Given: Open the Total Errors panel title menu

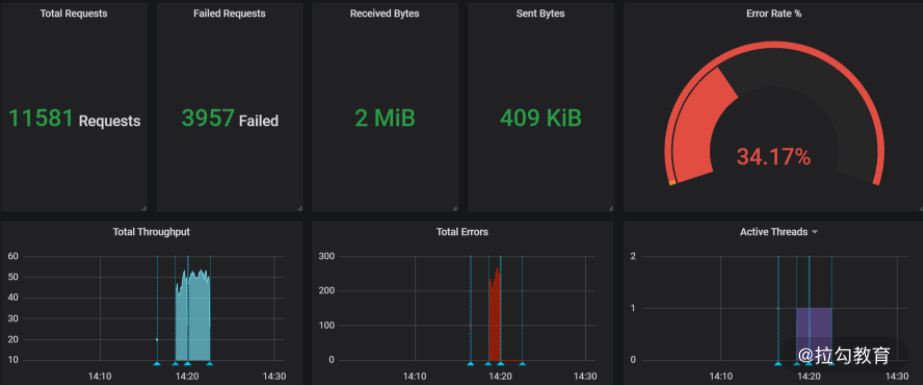Looking at the screenshot, I should click(462, 232).
